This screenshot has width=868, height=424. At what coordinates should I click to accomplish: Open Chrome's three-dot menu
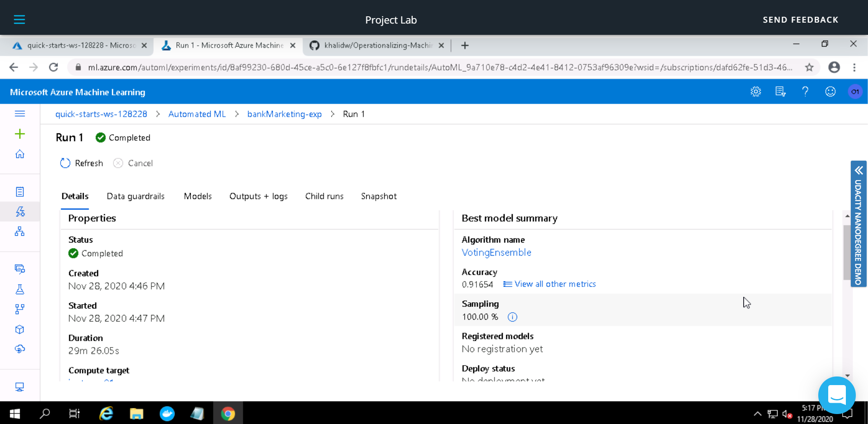(x=854, y=67)
